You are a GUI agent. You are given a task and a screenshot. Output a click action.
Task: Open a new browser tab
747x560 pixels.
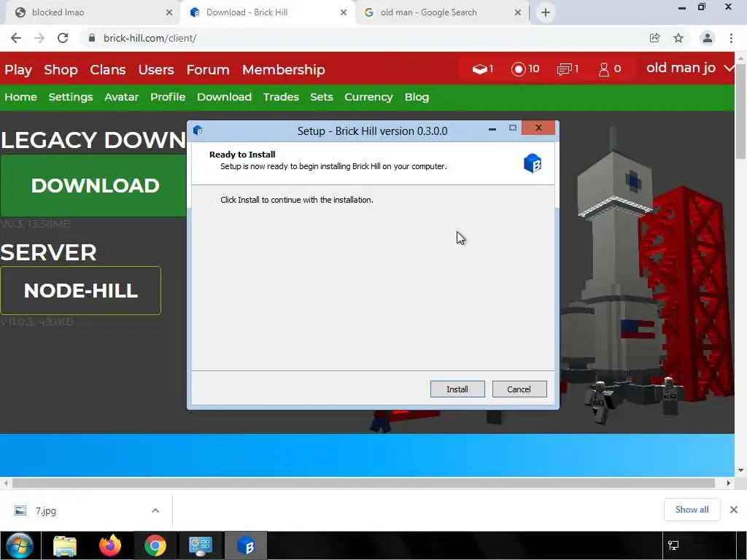click(546, 12)
